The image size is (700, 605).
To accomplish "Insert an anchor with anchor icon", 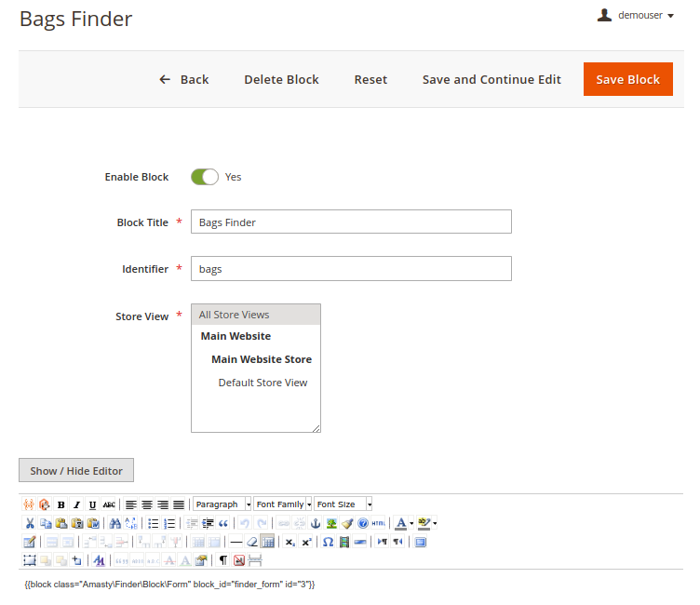I will [316, 523].
